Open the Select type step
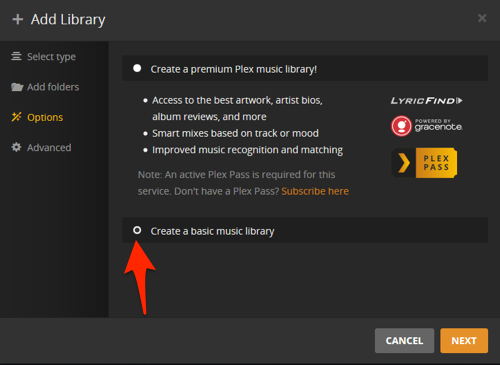Screen dimensions: 500x365 (44, 57)
